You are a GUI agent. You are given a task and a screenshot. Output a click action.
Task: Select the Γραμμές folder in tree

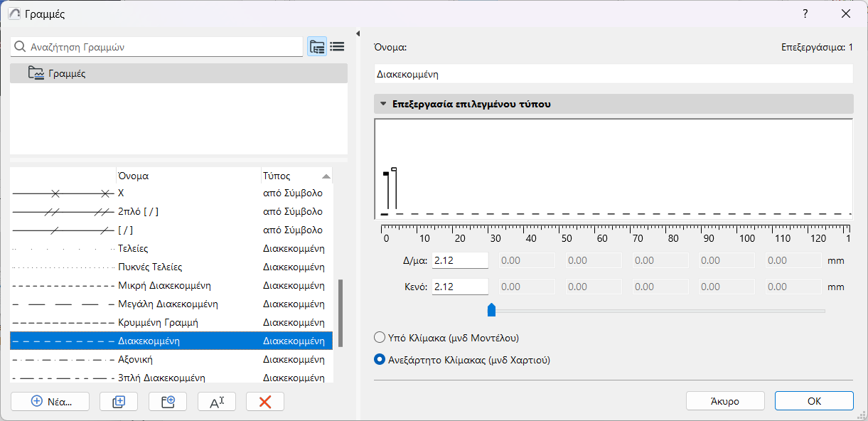click(x=178, y=73)
